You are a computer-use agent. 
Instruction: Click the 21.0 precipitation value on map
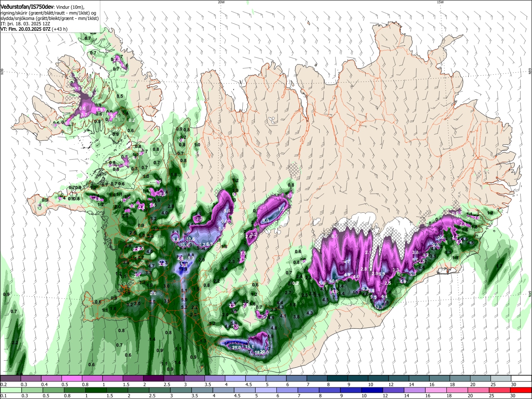[237, 348]
